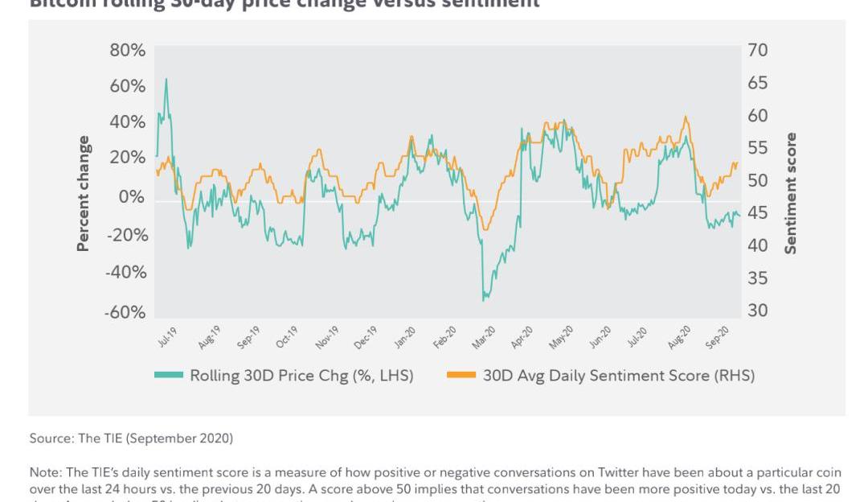Click the chart title about Bitcoin price change
868x502 pixels.
point(285,4)
